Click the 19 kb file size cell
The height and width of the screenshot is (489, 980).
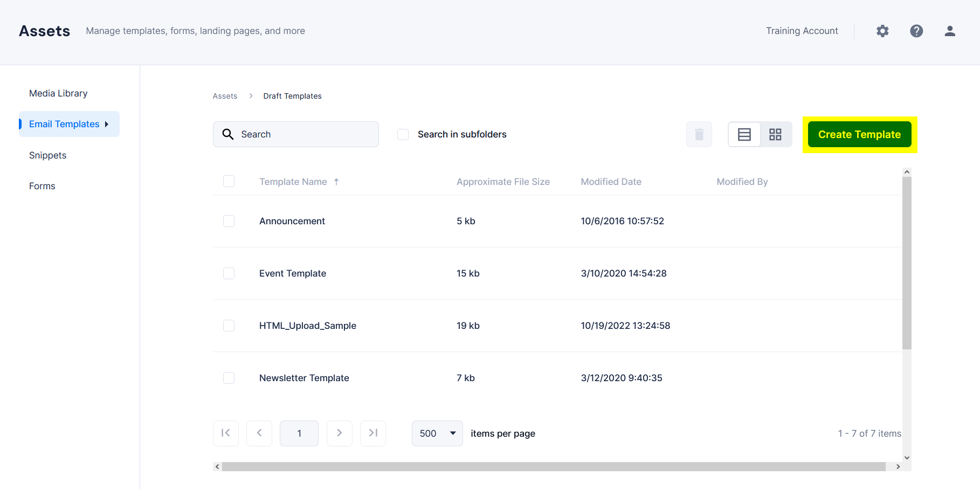(468, 326)
